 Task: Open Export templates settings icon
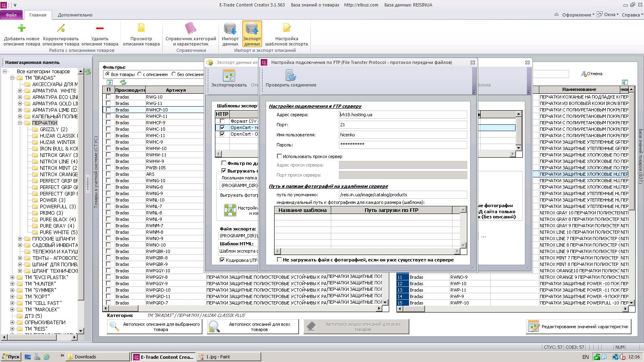click(x=287, y=28)
